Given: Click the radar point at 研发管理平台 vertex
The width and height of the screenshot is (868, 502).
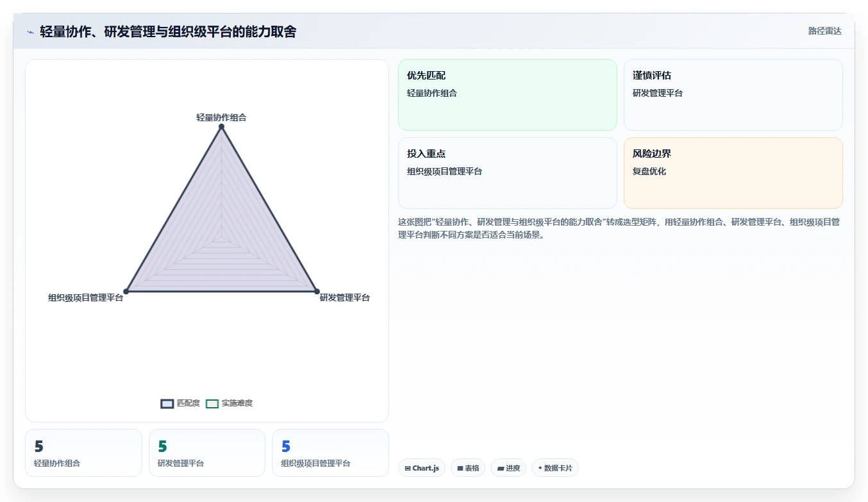Looking at the screenshot, I should point(317,292).
